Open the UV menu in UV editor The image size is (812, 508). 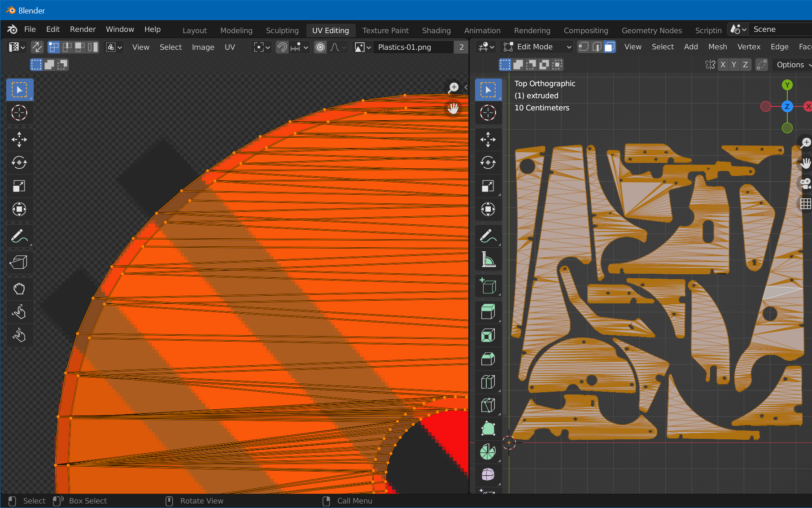click(x=230, y=47)
